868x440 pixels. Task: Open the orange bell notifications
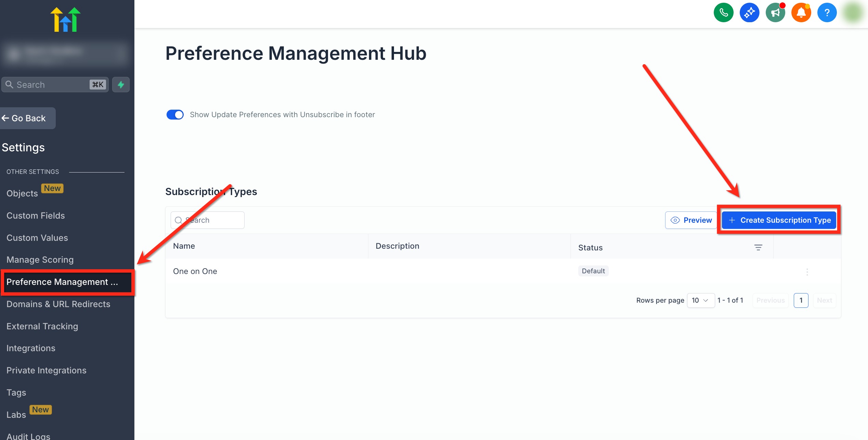801,13
